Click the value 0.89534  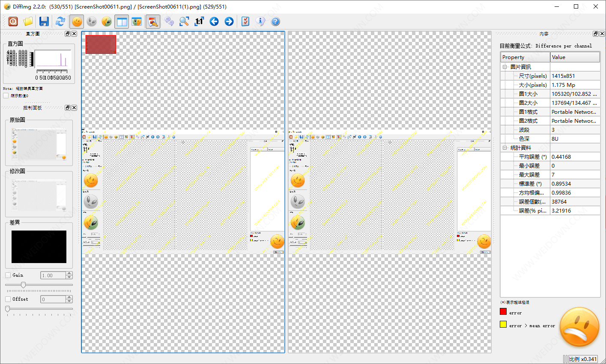561,184
